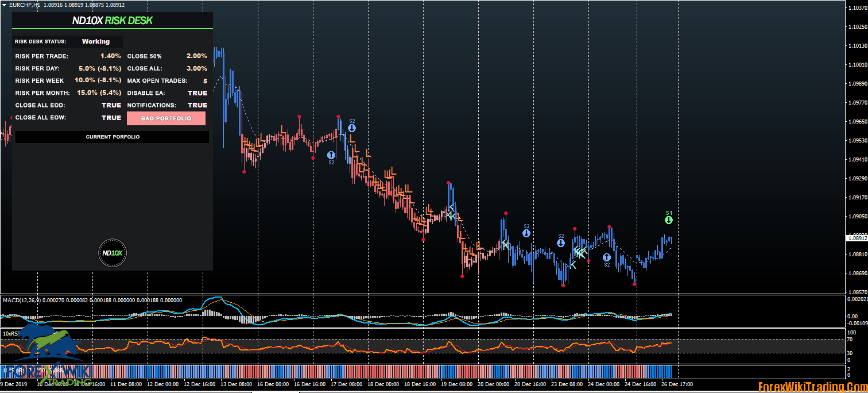Open the chart menu arrow beside EURCHF,H1
The image size is (868, 393).
pos(4,5)
